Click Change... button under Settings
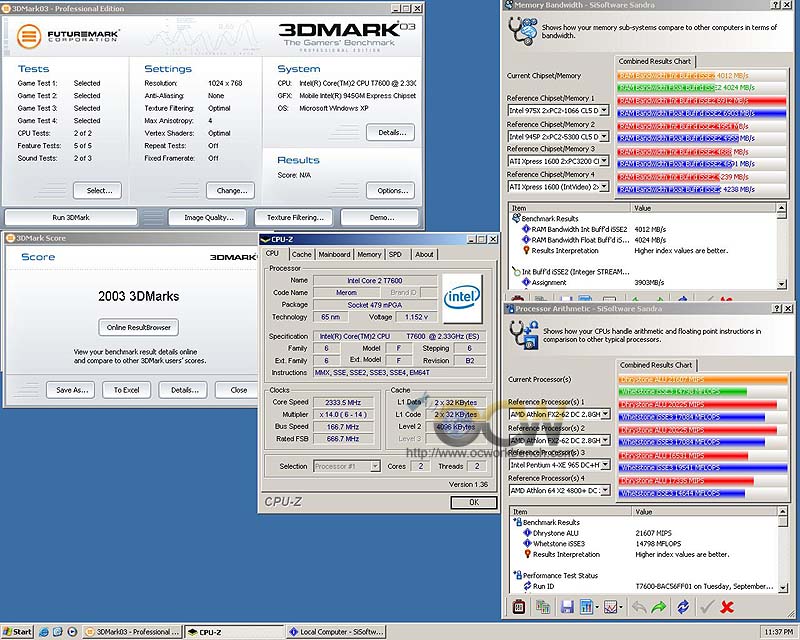Screen dimensions: 800x640 click(231, 190)
